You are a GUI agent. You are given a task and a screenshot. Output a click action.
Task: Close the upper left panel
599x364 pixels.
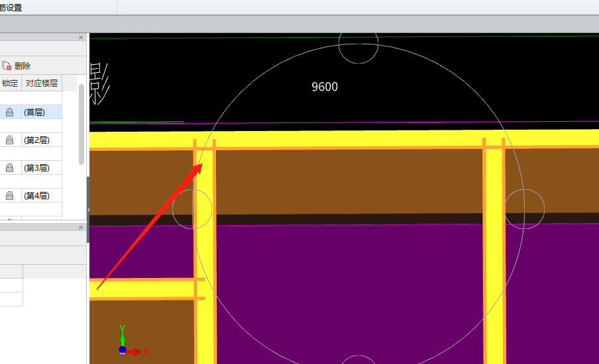pos(81,37)
